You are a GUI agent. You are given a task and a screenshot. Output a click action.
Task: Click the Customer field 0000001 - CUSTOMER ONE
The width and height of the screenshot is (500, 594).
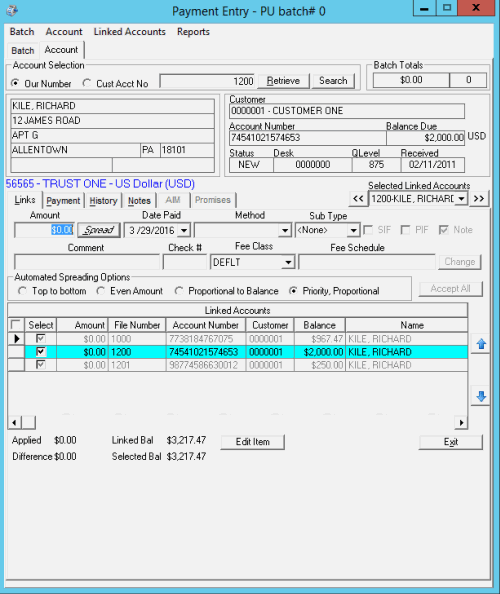347,111
